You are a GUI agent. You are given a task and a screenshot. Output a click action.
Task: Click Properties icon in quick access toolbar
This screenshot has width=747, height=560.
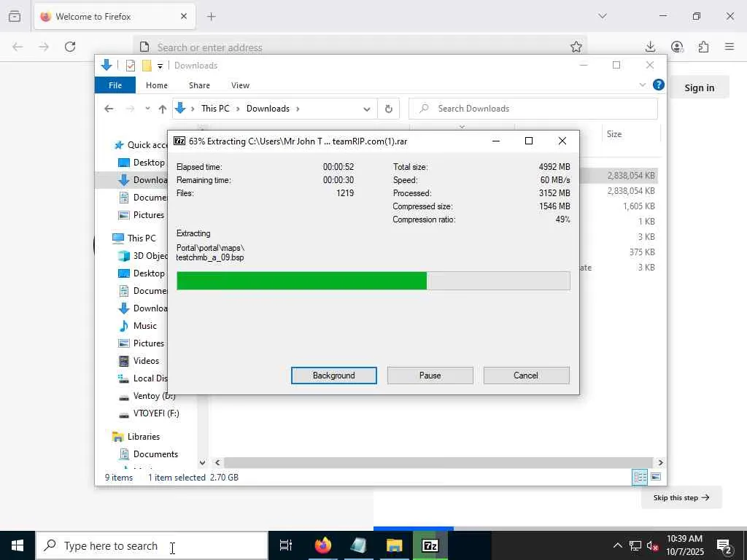pos(130,66)
